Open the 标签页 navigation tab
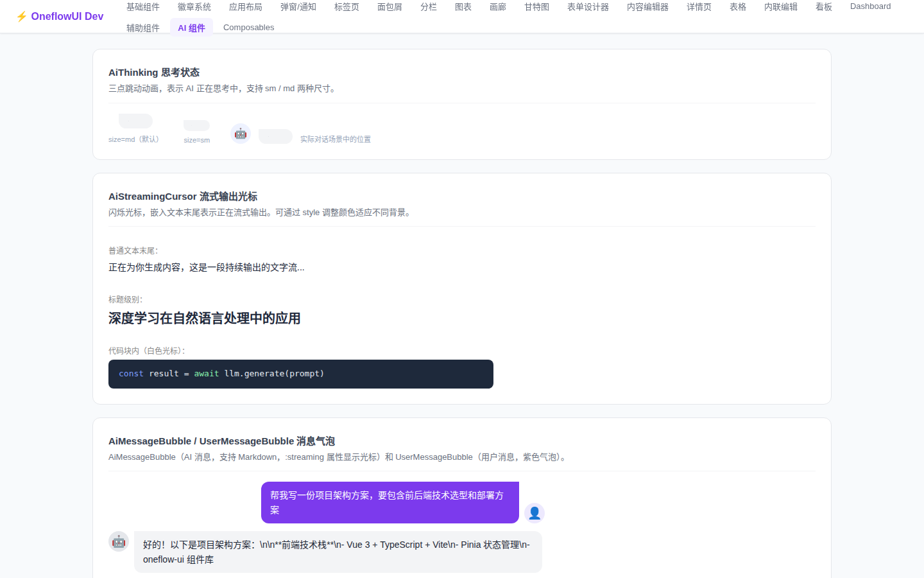This screenshot has width=924, height=578. pos(347,7)
